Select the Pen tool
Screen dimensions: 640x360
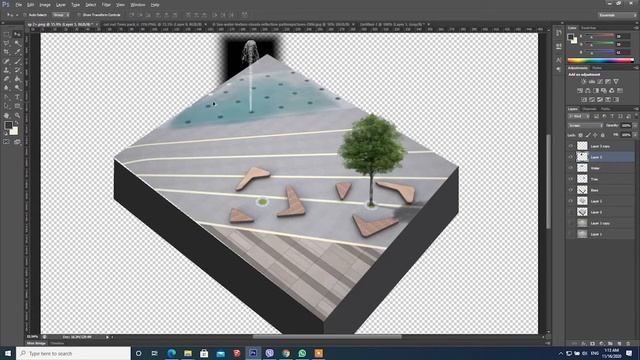(x=7, y=97)
